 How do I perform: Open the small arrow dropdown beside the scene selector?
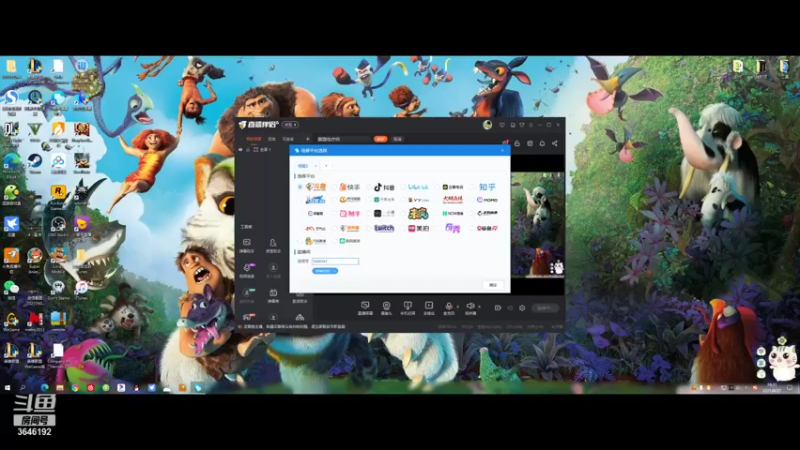tap(326, 166)
